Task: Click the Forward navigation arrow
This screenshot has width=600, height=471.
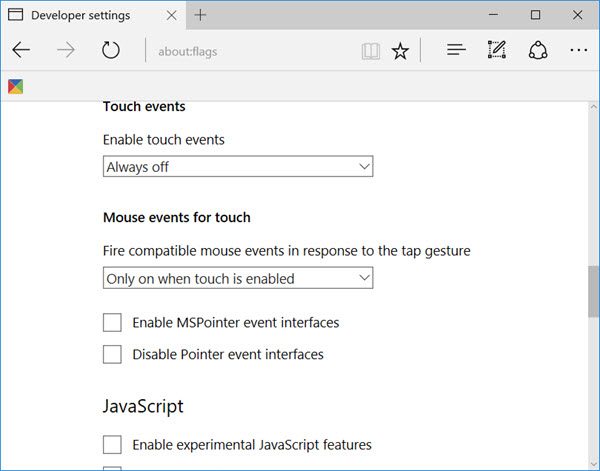Action: [x=66, y=50]
